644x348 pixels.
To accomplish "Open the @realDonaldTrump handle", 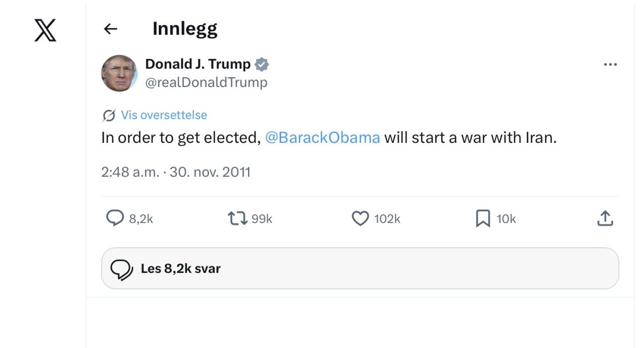I will [206, 82].
